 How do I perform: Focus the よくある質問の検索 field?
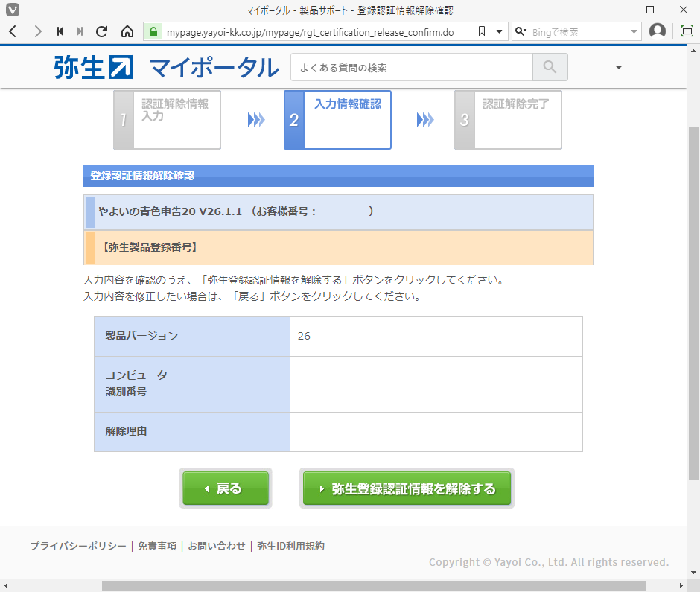[411, 68]
